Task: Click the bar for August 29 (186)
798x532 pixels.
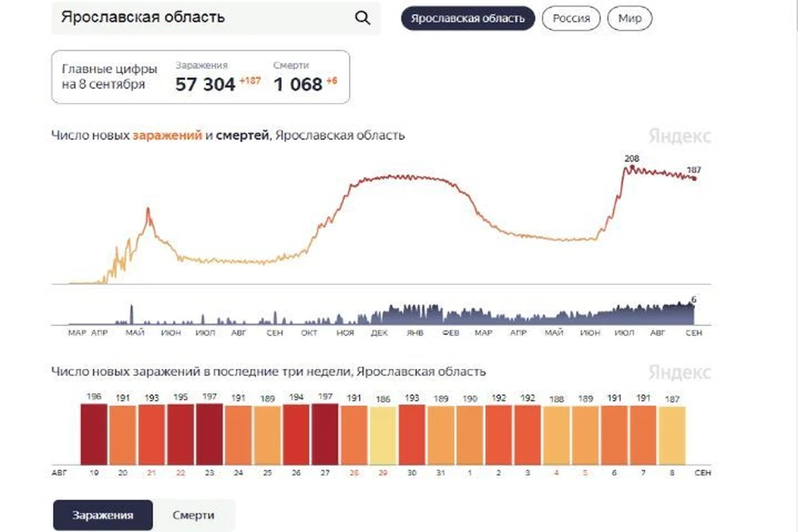Action: (382, 436)
